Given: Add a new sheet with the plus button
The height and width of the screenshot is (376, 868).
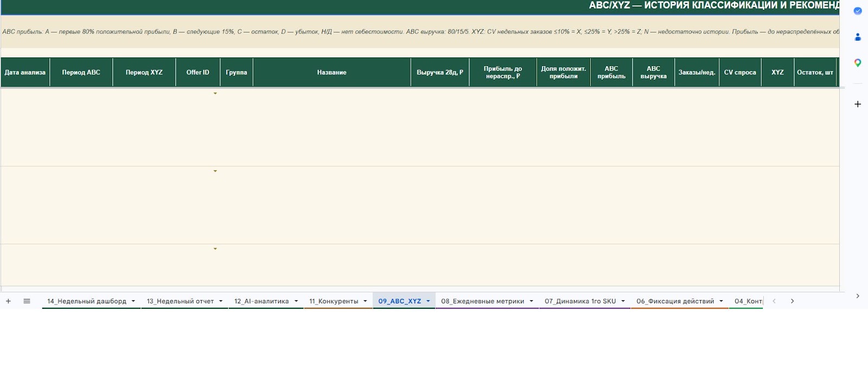Looking at the screenshot, I should (8, 301).
